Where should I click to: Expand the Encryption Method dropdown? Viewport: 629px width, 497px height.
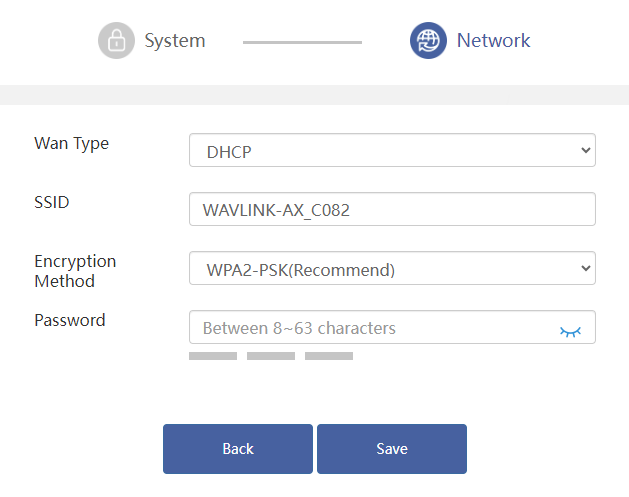[392, 268]
